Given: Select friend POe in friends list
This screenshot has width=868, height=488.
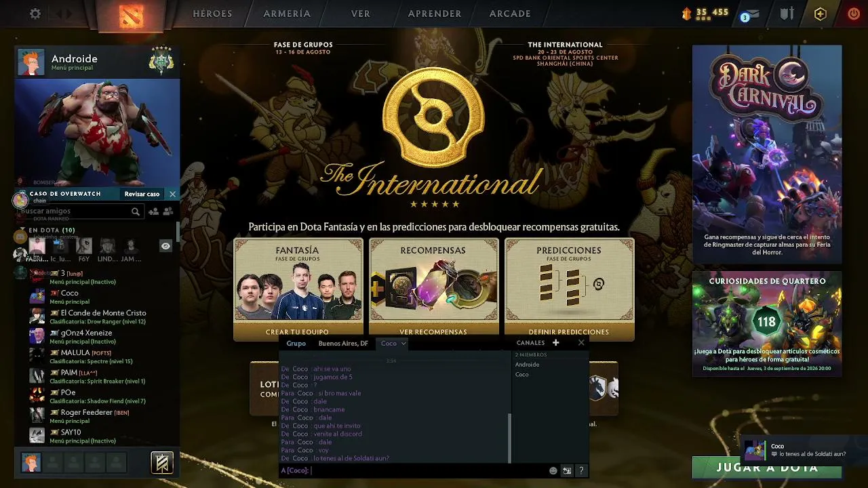Looking at the screenshot, I should 97,396.
